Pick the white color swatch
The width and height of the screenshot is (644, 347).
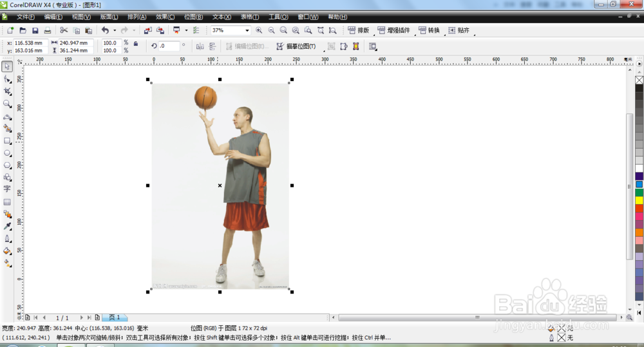(x=639, y=169)
